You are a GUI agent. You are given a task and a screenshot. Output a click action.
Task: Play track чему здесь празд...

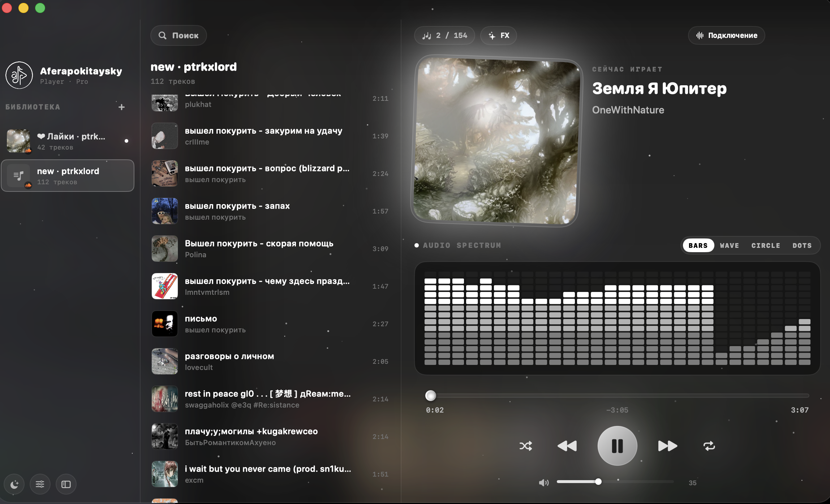[x=270, y=287]
